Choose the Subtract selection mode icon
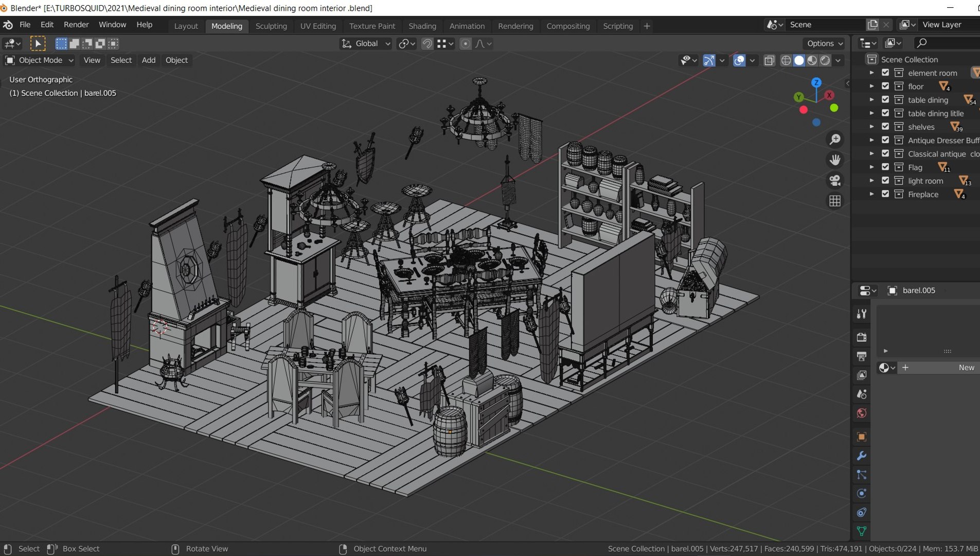The width and height of the screenshot is (980, 556). 87,44
